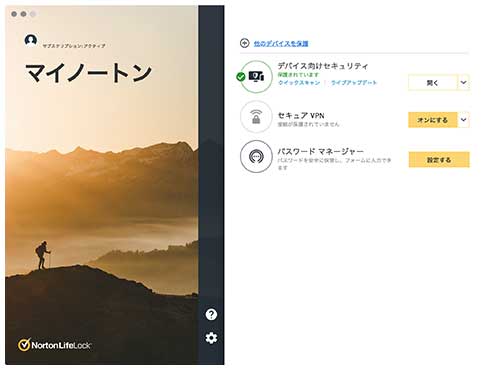
Task: Open the 他のデバイスを保護 link
Action: tap(281, 43)
